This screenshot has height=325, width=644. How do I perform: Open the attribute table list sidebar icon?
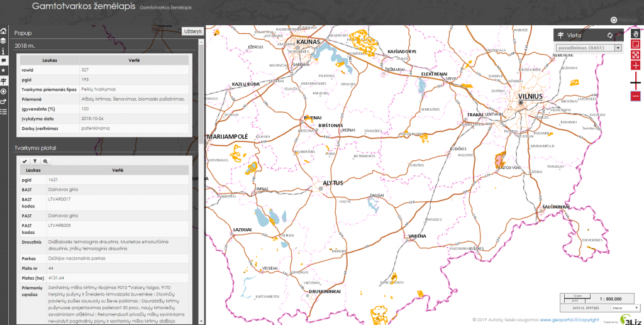(4, 111)
